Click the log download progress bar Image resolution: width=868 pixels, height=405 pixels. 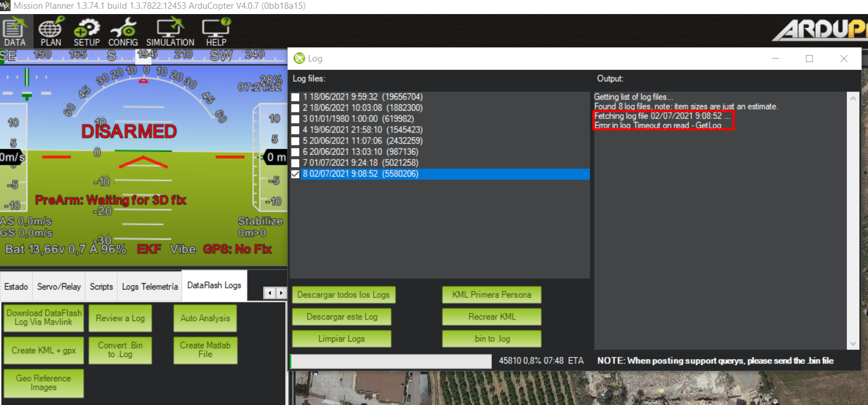click(x=391, y=361)
